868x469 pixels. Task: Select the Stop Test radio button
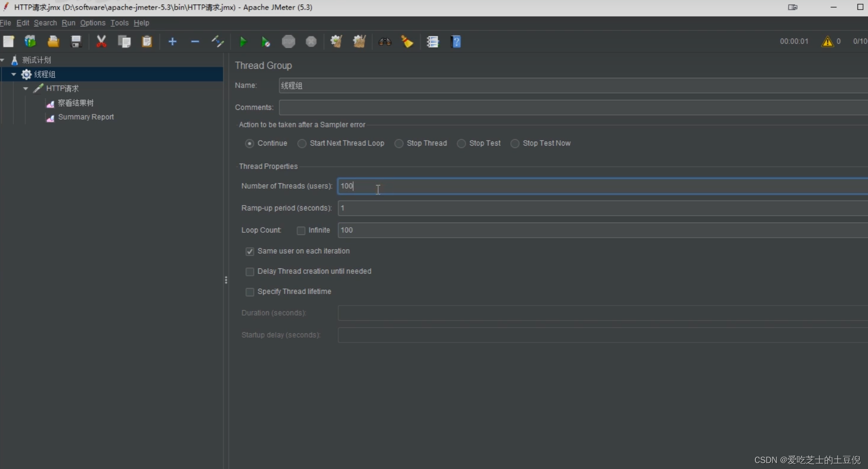[462, 143]
